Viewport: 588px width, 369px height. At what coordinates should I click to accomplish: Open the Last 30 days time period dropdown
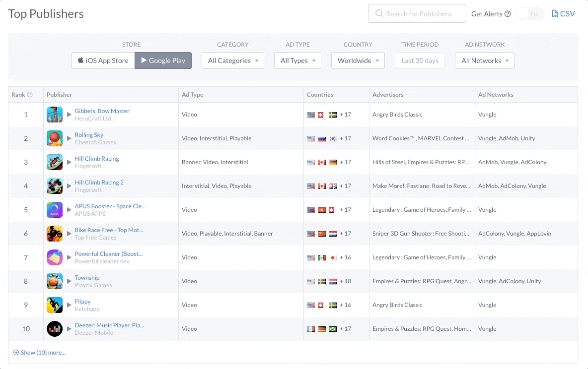click(420, 61)
